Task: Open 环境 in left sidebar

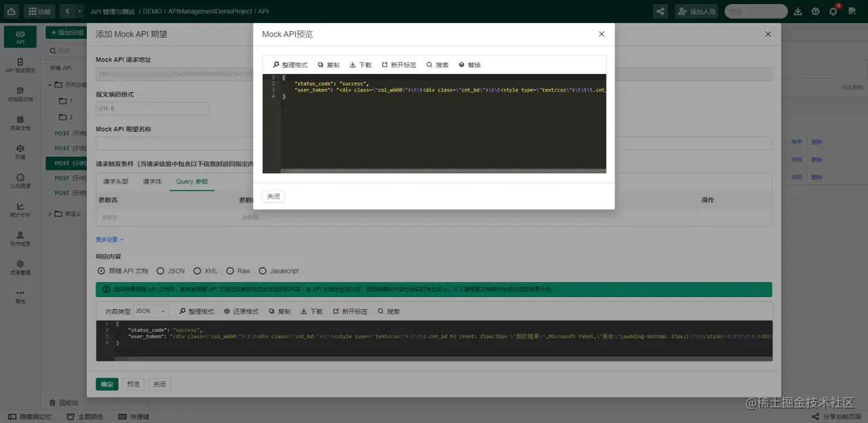Action: click(20, 152)
